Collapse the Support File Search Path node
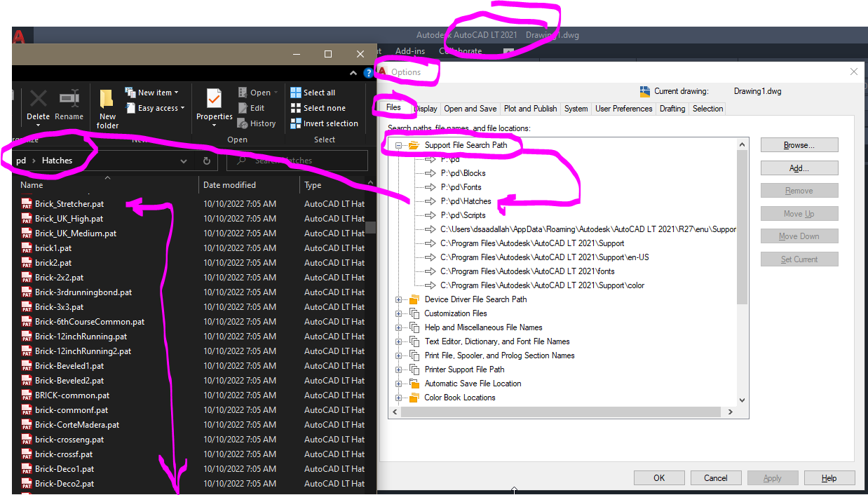868x495 pixels. click(399, 145)
